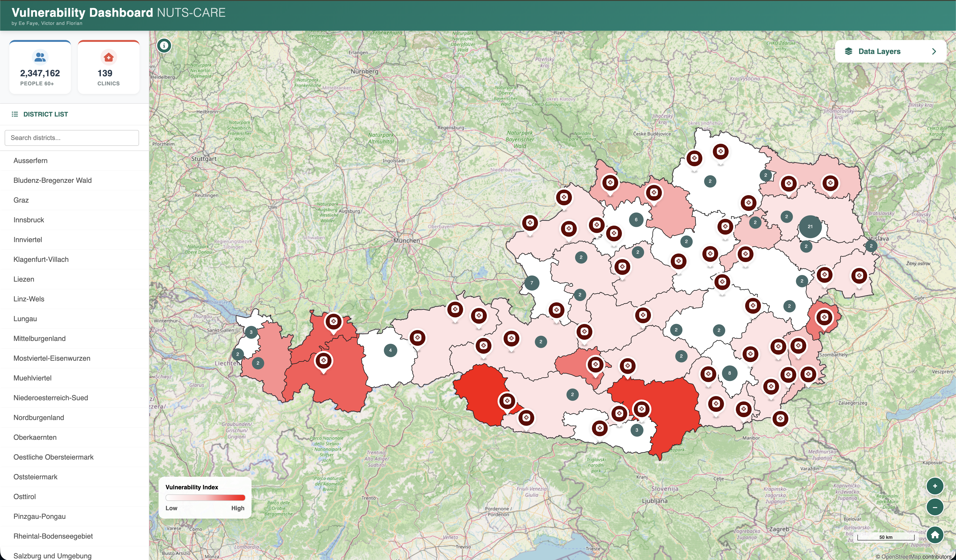The height and width of the screenshot is (560, 956).
Task: Click the zoom out minus button
Action: (x=935, y=507)
